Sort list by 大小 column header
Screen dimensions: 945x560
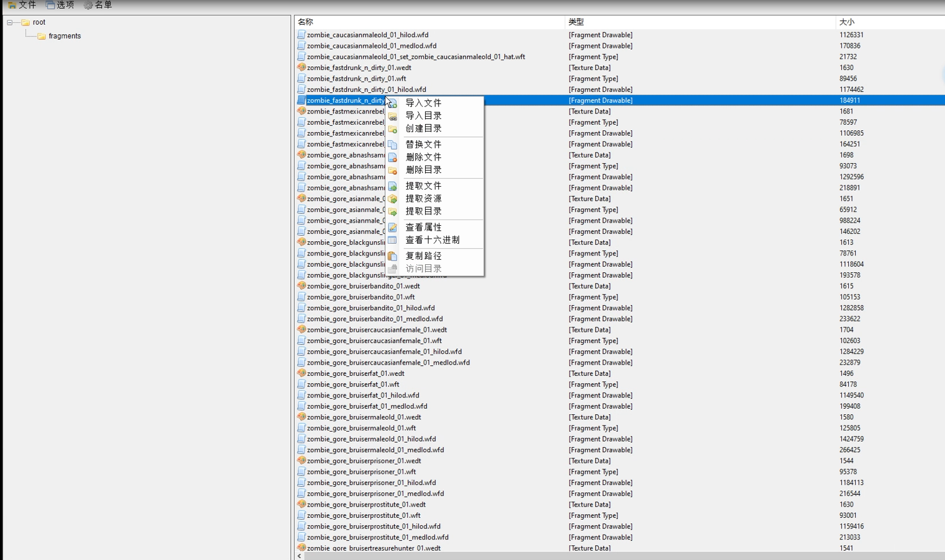(x=847, y=22)
